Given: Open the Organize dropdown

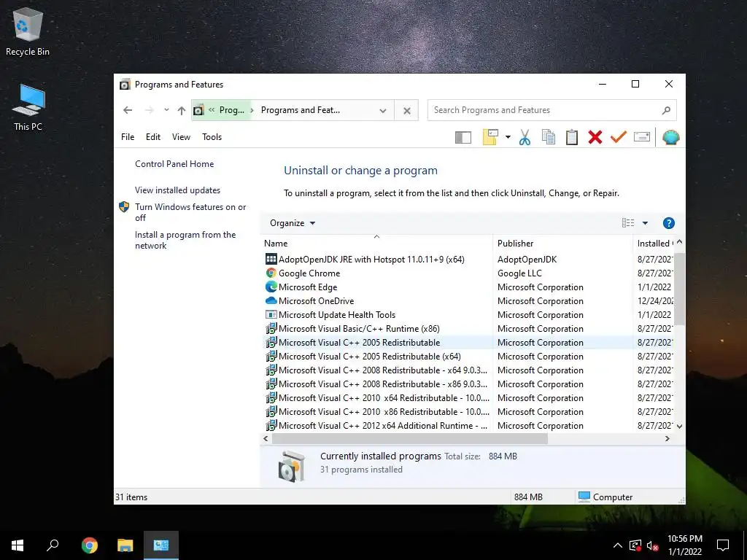Looking at the screenshot, I should point(293,223).
